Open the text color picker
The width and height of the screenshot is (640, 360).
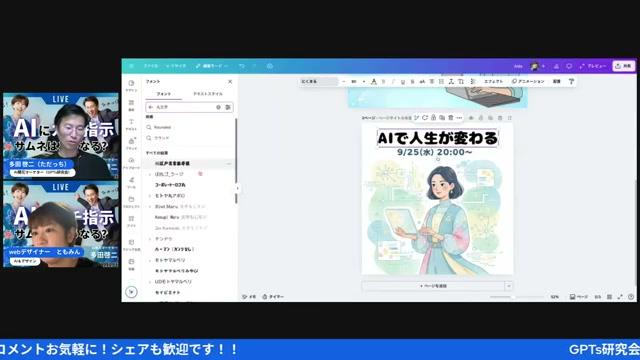(373, 82)
